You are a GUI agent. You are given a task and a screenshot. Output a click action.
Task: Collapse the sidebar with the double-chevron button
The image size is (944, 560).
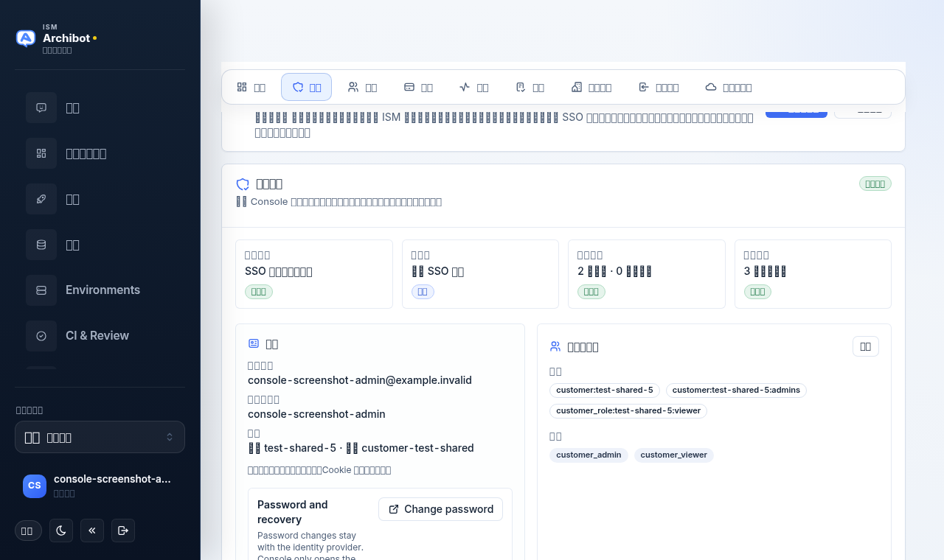click(92, 531)
